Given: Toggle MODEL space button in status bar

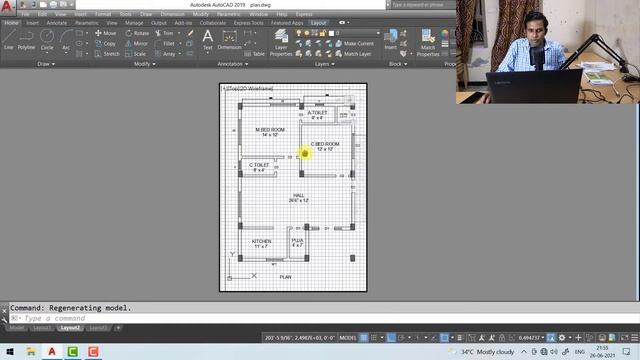Looking at the screenshot, I should [348, 338].
